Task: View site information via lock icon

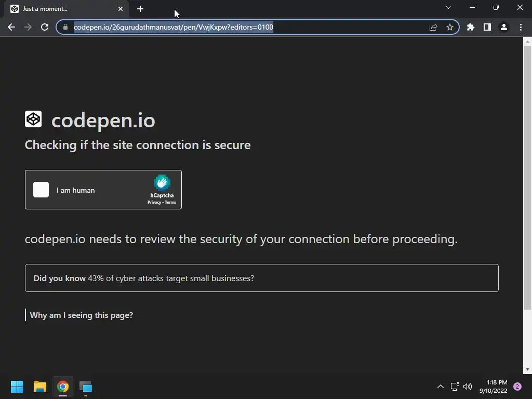Action: [x=65, y=27]
